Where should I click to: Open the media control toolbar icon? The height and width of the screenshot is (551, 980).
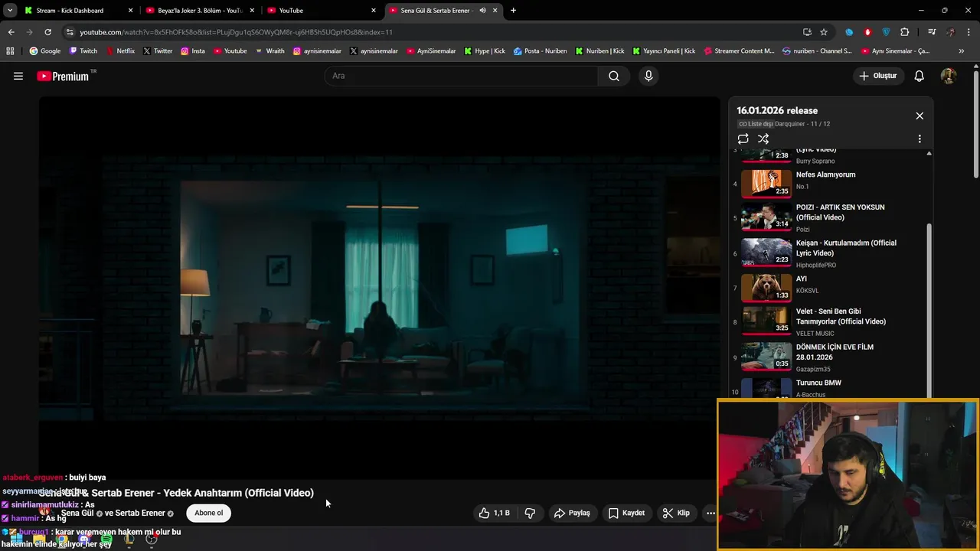(932, 32)
